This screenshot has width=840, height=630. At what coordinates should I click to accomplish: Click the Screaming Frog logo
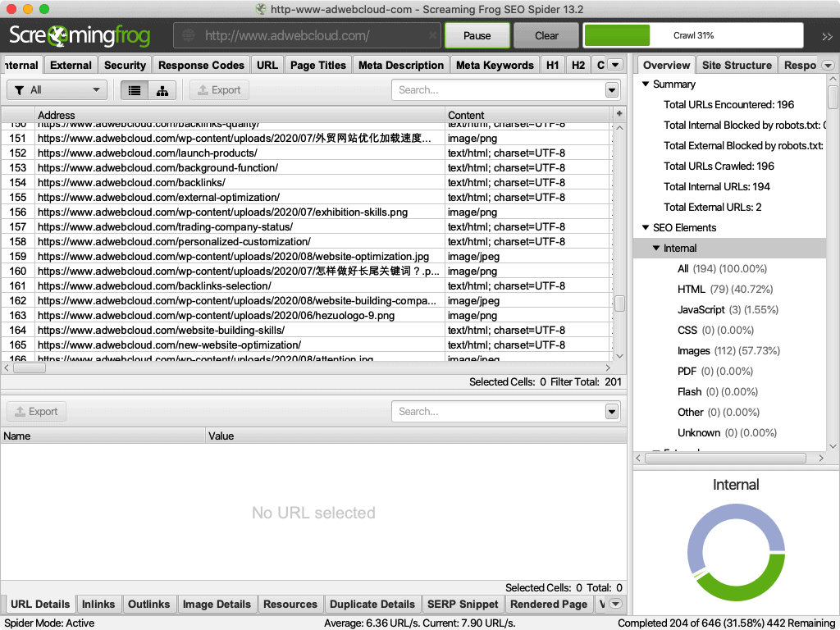pyautogui.click(x=80, y=36)
